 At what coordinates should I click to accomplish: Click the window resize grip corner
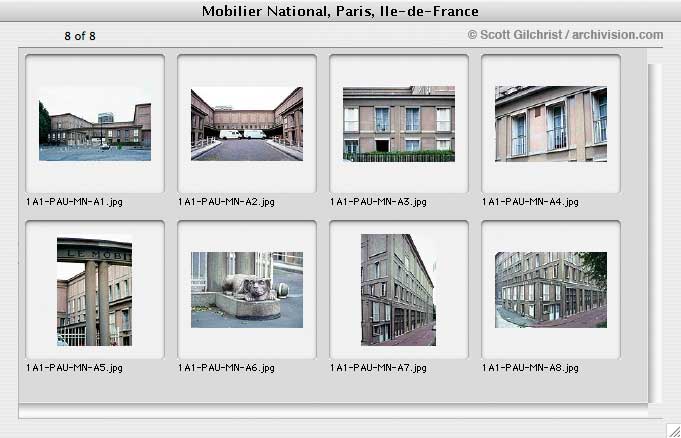click(x=673, y=430)
